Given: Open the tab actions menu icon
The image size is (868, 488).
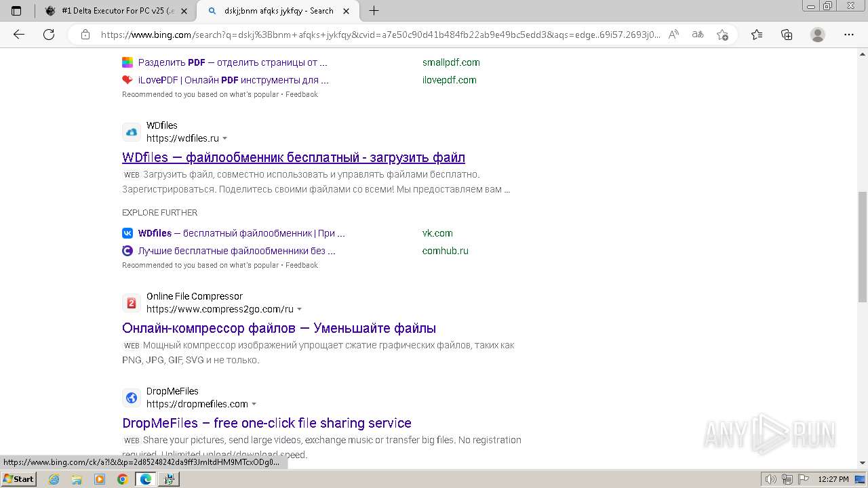Looking at the screenshot, I should click(16, 11).
